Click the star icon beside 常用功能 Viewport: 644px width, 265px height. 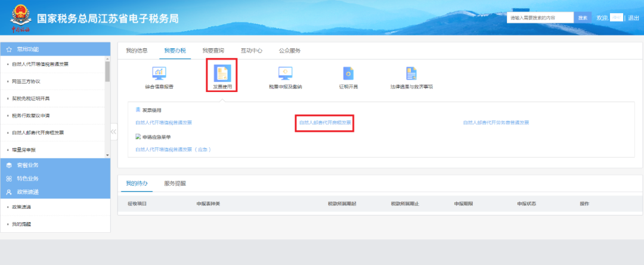tap(9, 50)
